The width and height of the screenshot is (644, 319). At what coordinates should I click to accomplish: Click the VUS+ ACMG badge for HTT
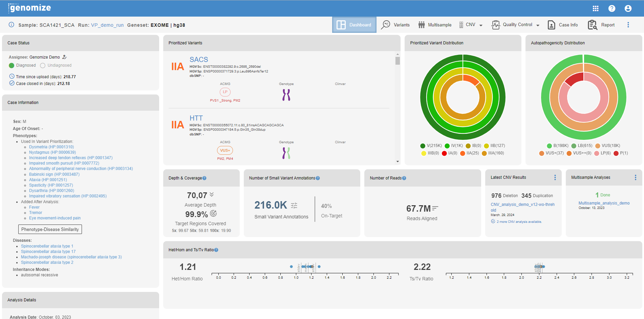225,150
